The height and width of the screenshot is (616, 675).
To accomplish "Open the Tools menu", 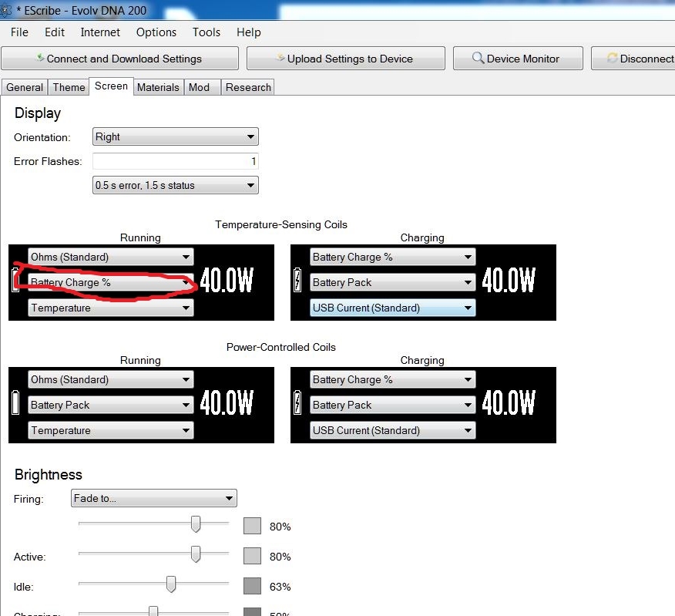I will (x=207, y=32).
